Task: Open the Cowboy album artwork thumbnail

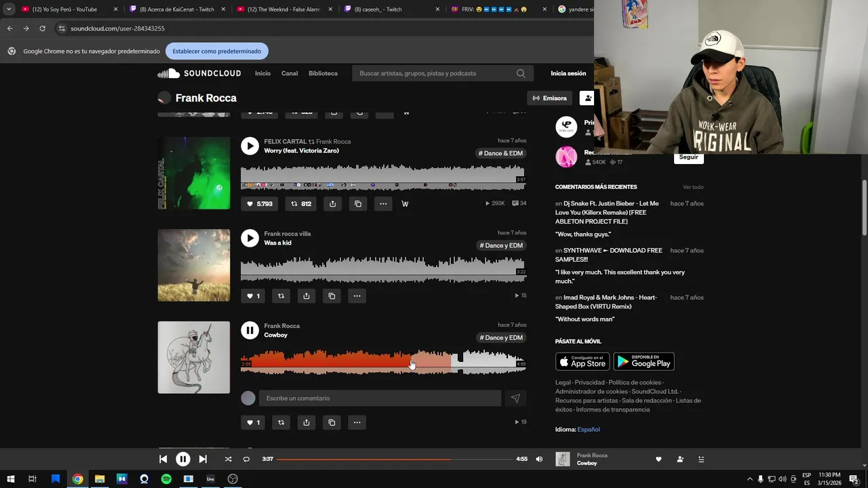Action: (x=194, y=357)
